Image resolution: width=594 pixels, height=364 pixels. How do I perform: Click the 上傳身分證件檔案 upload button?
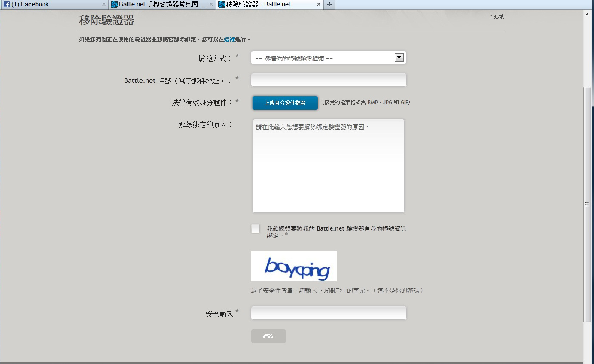tap(285, 103)
